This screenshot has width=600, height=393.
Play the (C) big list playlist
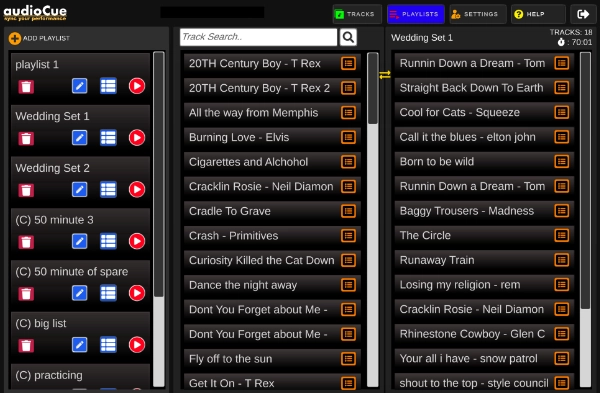[137, 345]
